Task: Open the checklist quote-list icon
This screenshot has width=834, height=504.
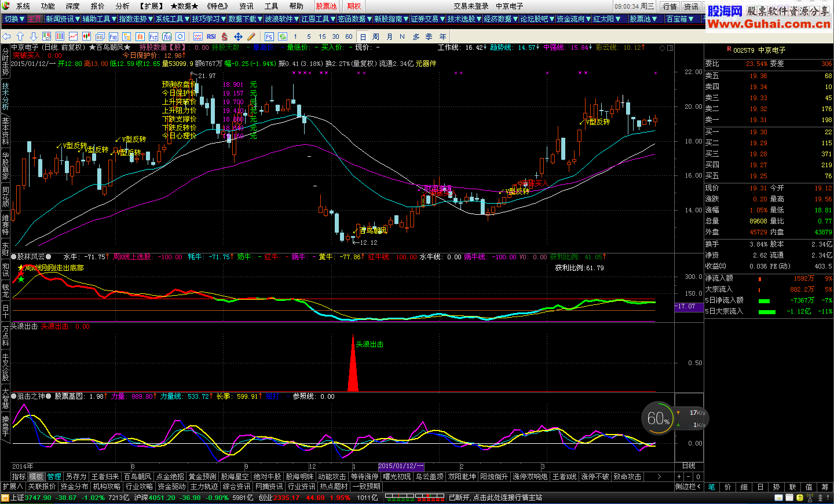Action: coord(47,36)
